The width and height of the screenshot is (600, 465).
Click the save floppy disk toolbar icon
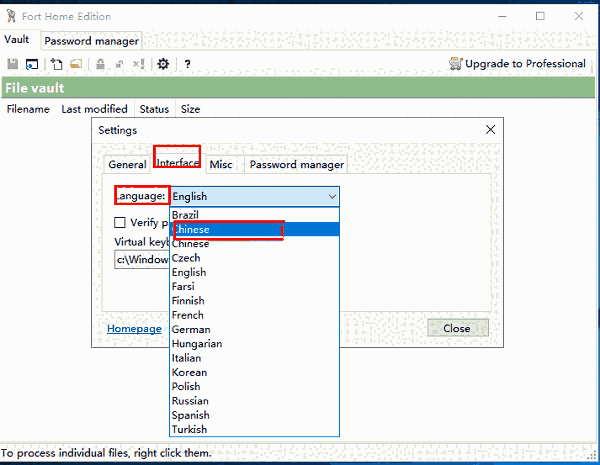tap(13, 64)
